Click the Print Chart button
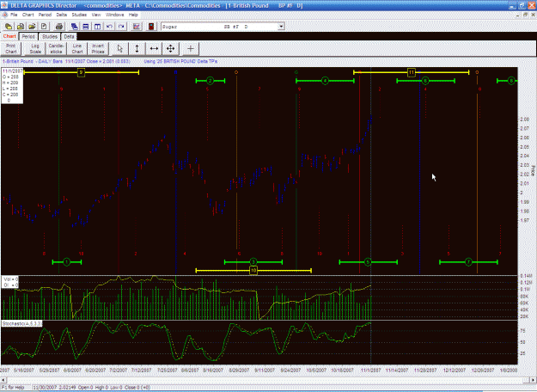 pos(11,49)
